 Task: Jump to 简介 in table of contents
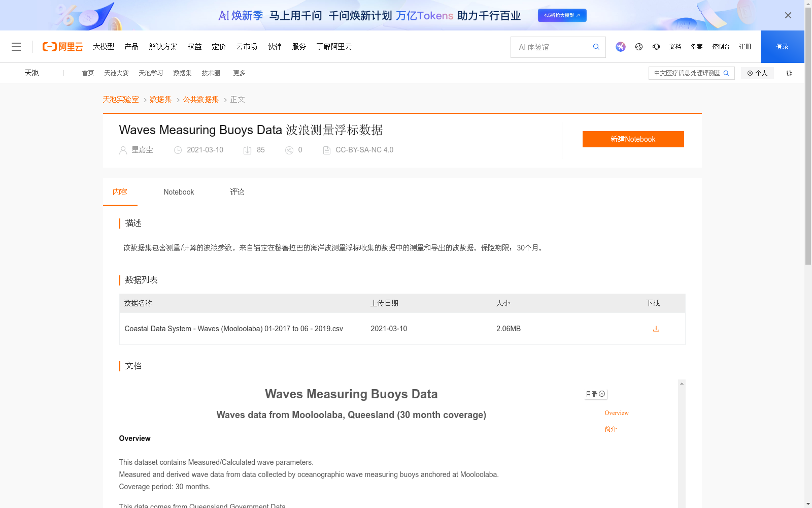pyautogui.click(x=611, y=429)
